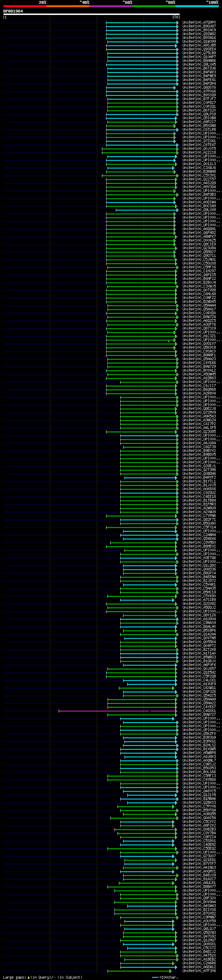222x980 pixels.
Task: Click the query end position 376
Action: click(x=175, y=17)
